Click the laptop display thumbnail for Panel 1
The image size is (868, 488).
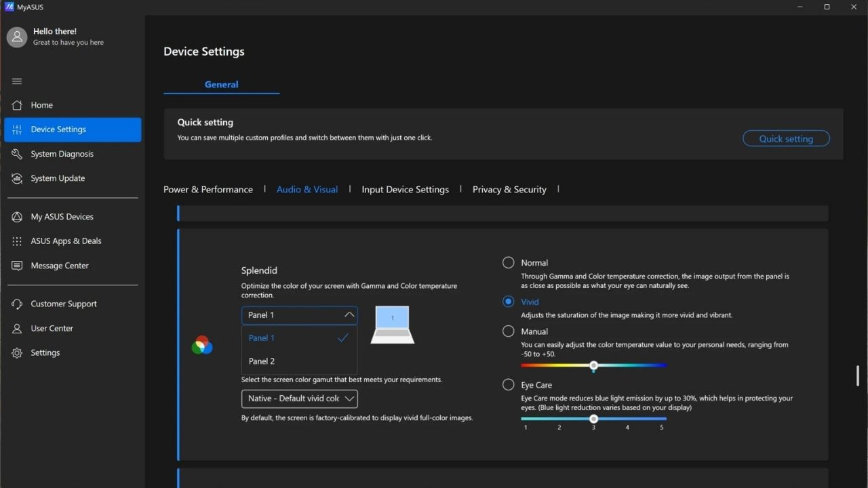click(392, 325)
